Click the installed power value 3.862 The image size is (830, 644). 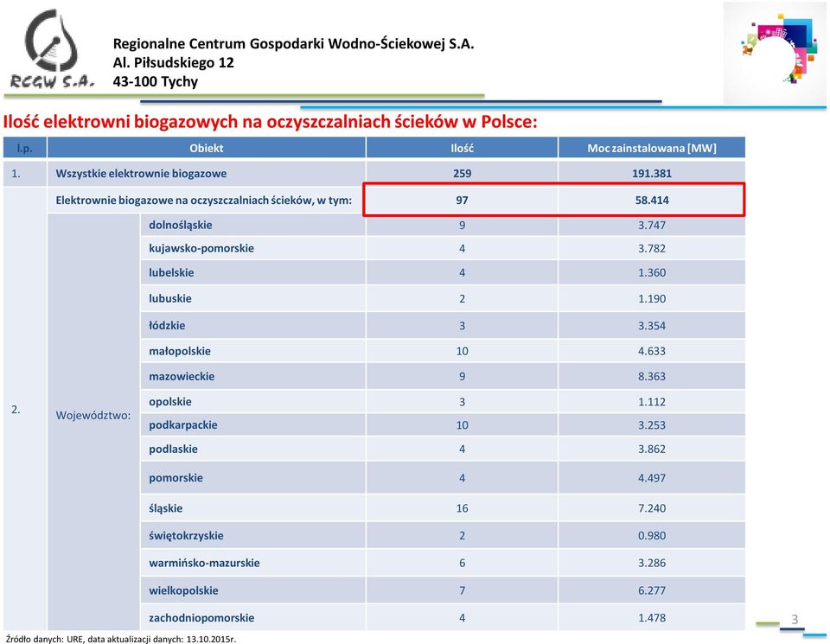[x=652, y=450]
